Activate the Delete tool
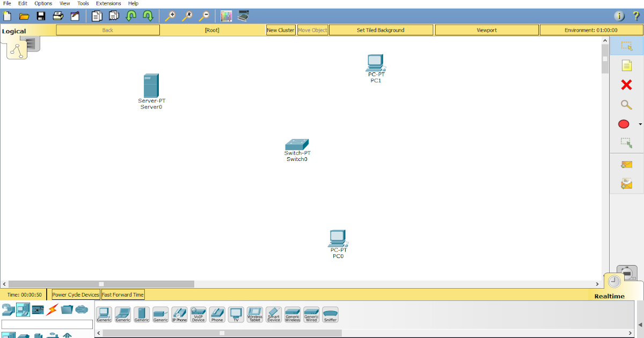Screen dimensions: 644x338 626,85
